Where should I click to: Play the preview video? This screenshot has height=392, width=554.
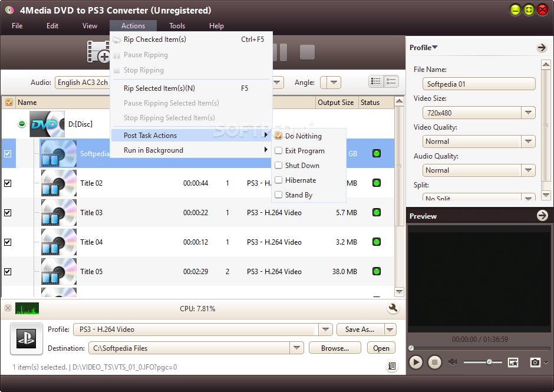pyautogui.click(x=416, y=363)
